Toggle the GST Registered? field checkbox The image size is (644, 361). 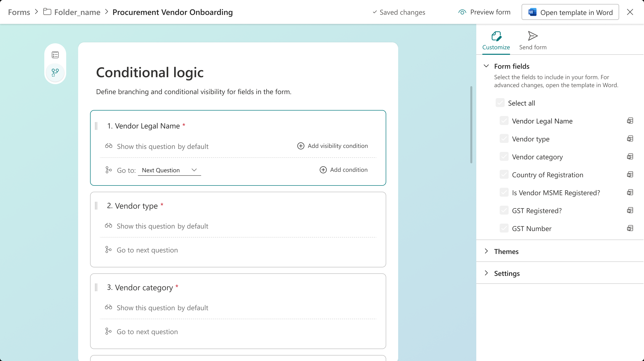(504, 210)
